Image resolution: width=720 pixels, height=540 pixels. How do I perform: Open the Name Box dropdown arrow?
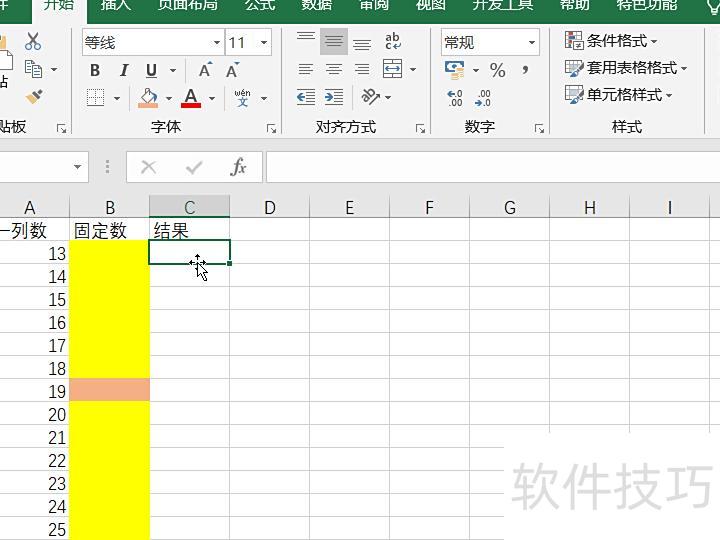(78, 167)
